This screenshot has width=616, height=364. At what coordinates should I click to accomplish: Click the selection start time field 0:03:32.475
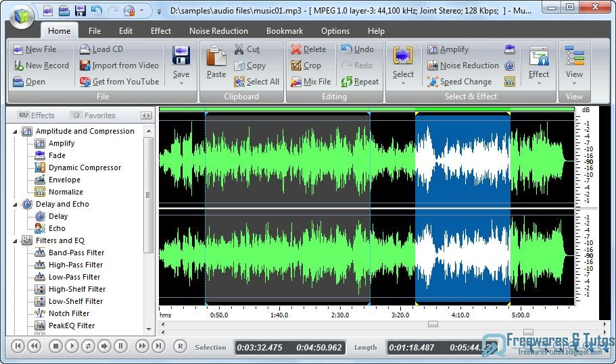(x=259, y=348)
